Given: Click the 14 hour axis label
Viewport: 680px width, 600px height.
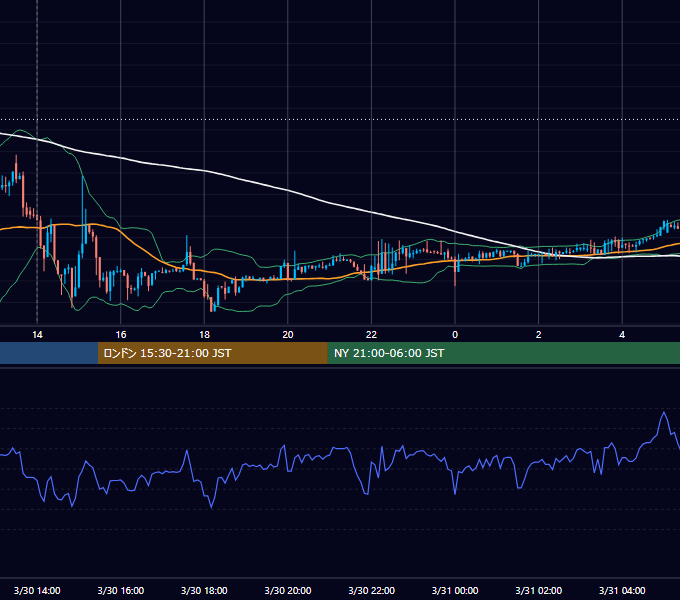Looking at the screenshot, I should (x=37, y=335).
